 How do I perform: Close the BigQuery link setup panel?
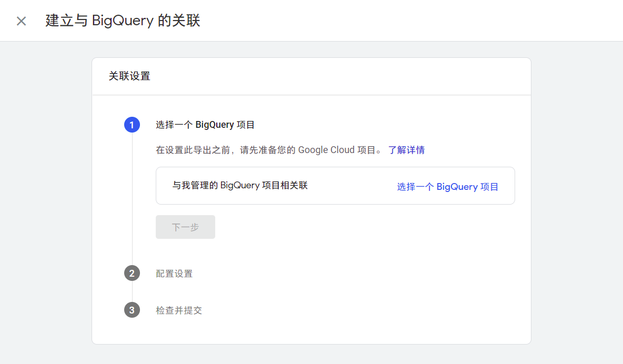(x=22, y=21)
